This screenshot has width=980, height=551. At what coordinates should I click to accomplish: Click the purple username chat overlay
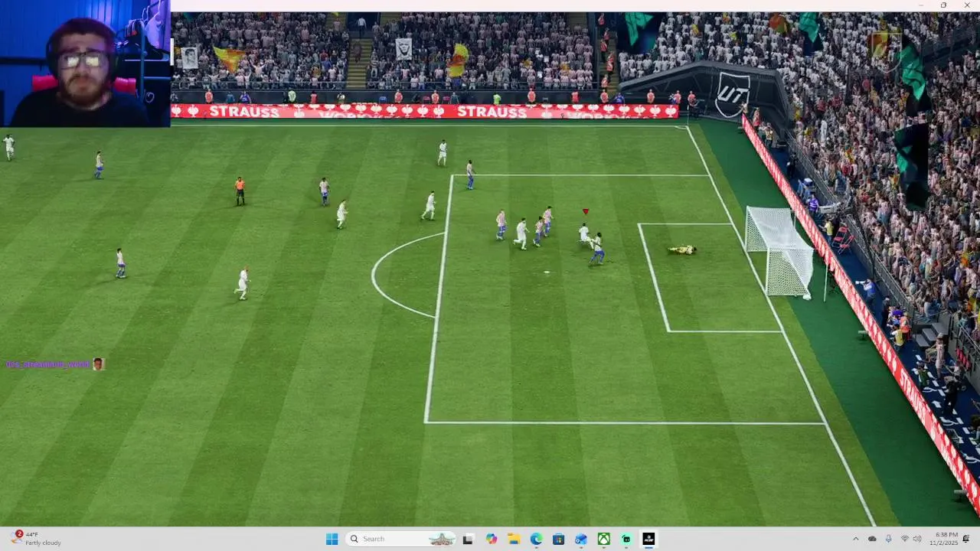tap(48, 364)
